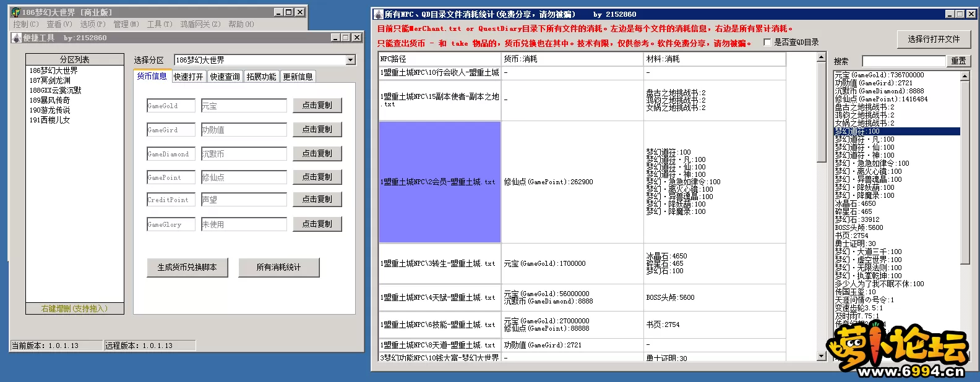Viewport: 980px width, 382px height.
Task: Click the 修仙点 currency name field
Action: click(244, 177)
